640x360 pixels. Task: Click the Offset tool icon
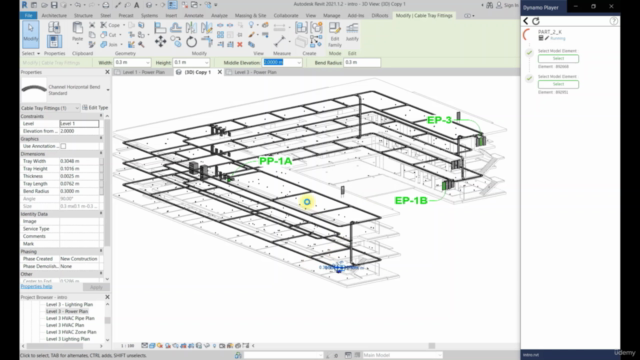point(176,27)
